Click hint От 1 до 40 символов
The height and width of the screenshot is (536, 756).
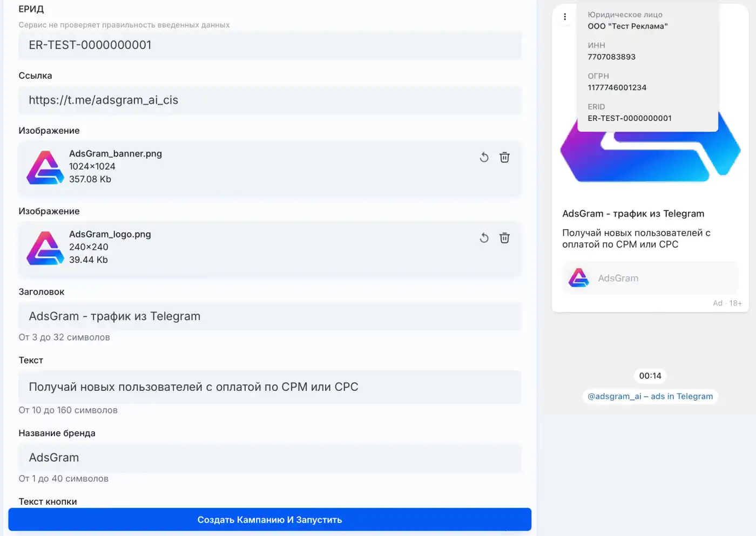(64, 479)
